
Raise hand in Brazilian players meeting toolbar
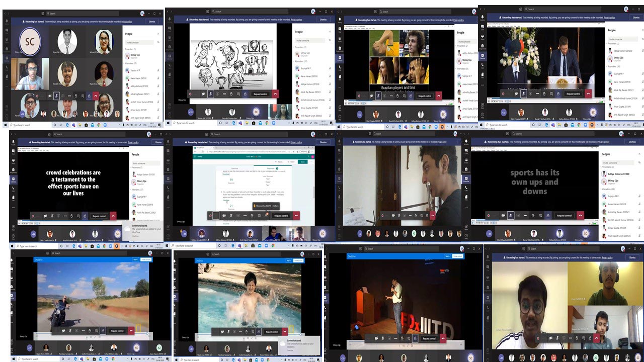tap(397, 96)
